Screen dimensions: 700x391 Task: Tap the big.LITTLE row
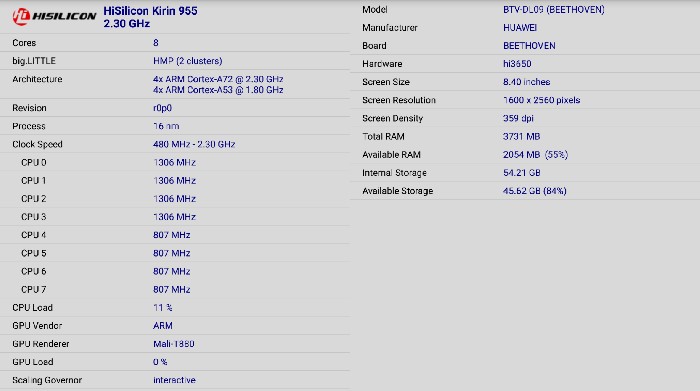[x=175, y=61]
